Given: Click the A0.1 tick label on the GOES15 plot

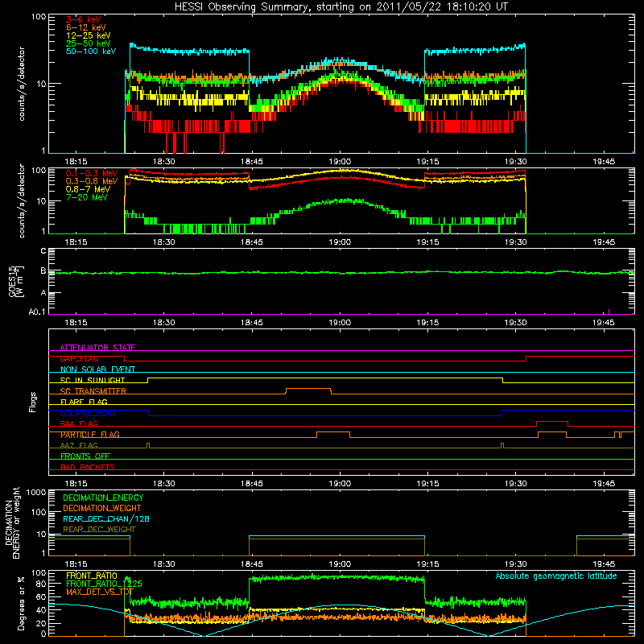Looking at the screenshot, I should click(37, 312).
